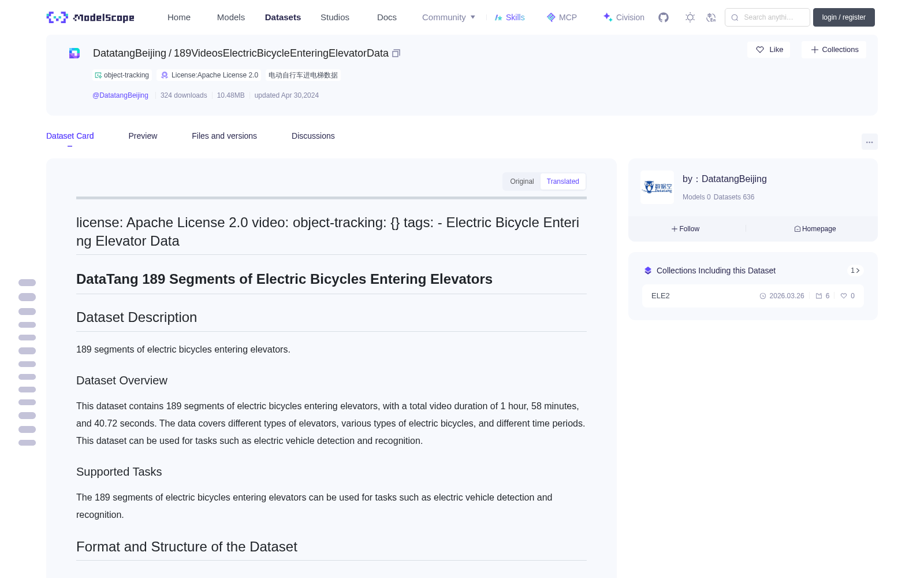Open the @DatatangBeijing owner link
924x578 pixels.
(x=120, y=95)
